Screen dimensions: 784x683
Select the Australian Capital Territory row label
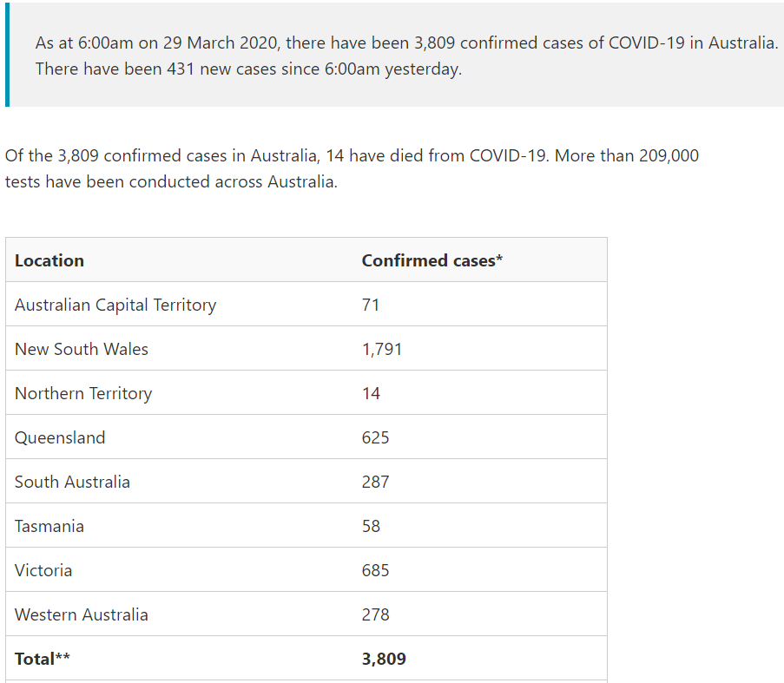[x=115, y=305]
